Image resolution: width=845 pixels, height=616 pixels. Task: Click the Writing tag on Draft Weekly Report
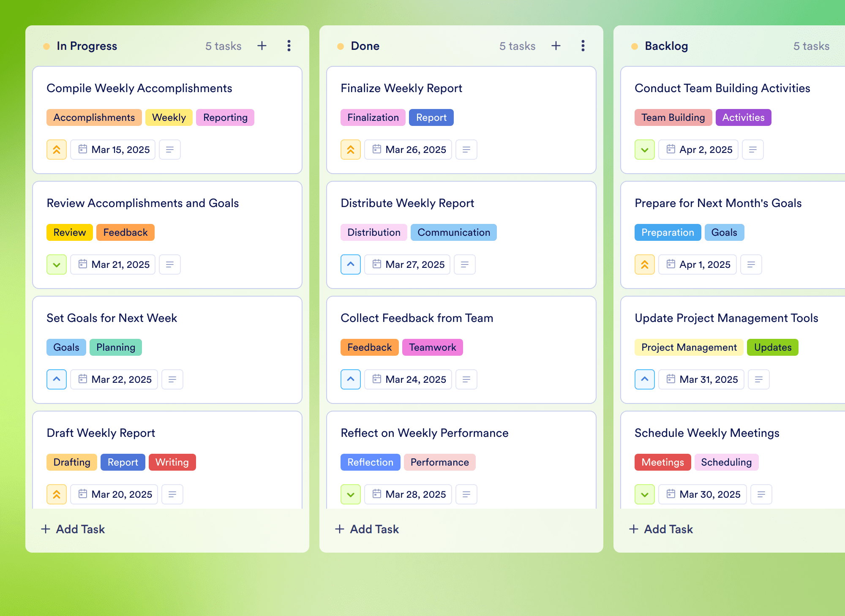[172, 462]
